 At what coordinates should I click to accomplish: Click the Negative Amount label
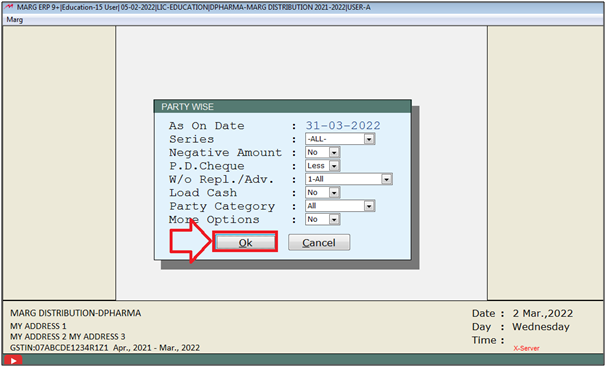(x=225, y=153)
